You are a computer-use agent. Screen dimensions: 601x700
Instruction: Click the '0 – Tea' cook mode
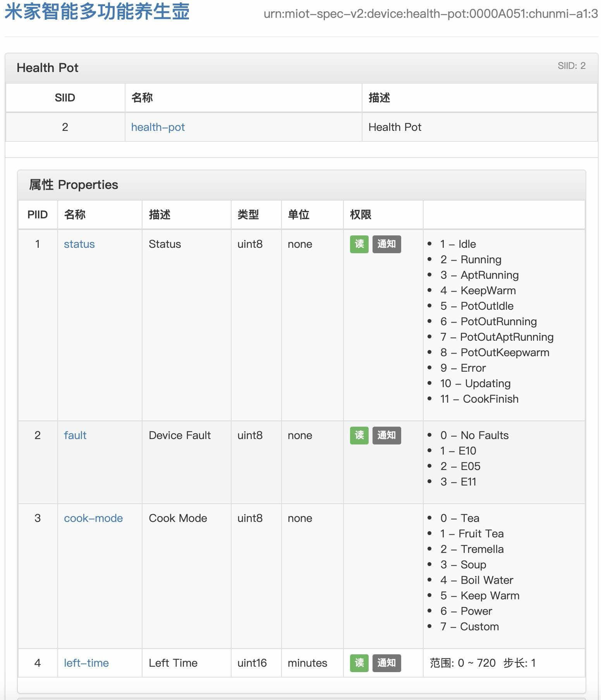click(460, 518)
